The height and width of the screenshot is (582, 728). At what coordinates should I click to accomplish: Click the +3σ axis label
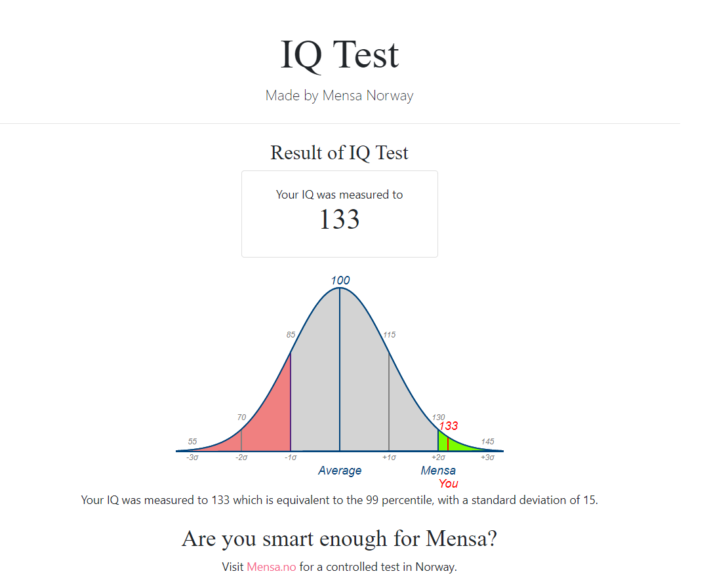point(487,457)
